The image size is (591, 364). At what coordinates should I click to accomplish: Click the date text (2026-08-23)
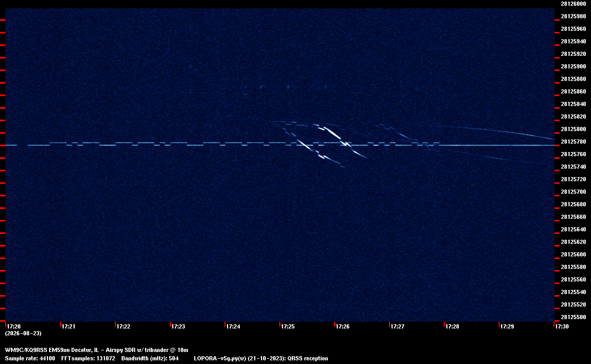click(23, 333)
